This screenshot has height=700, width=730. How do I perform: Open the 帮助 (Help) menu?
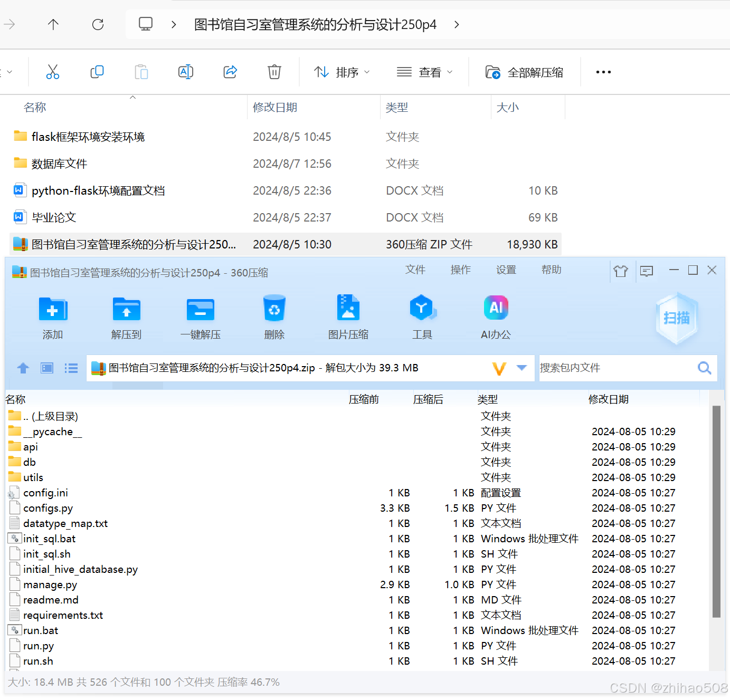click(x=551, y=270)
